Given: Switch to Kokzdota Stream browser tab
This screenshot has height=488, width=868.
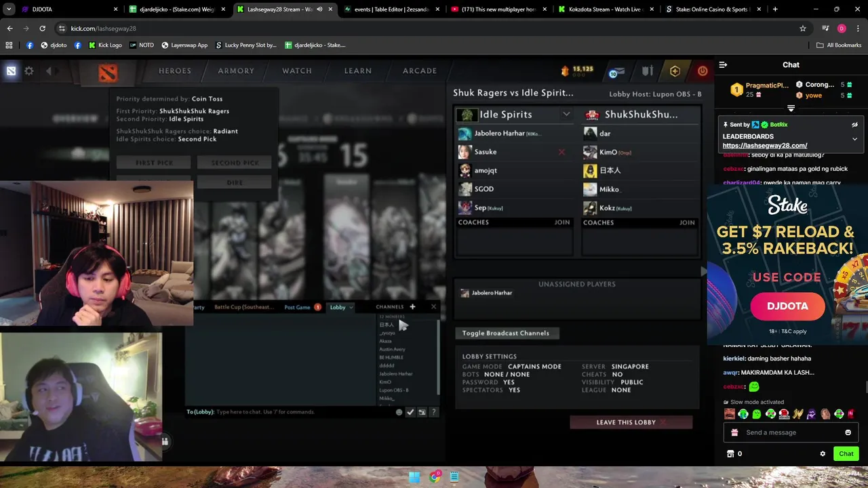Looking at the screenshot, I should [605, 9].
